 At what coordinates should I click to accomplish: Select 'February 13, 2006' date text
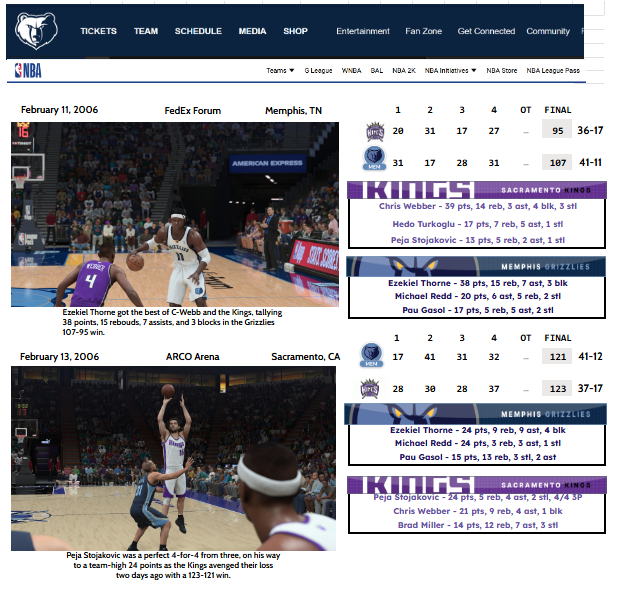[x=59, y=357]
